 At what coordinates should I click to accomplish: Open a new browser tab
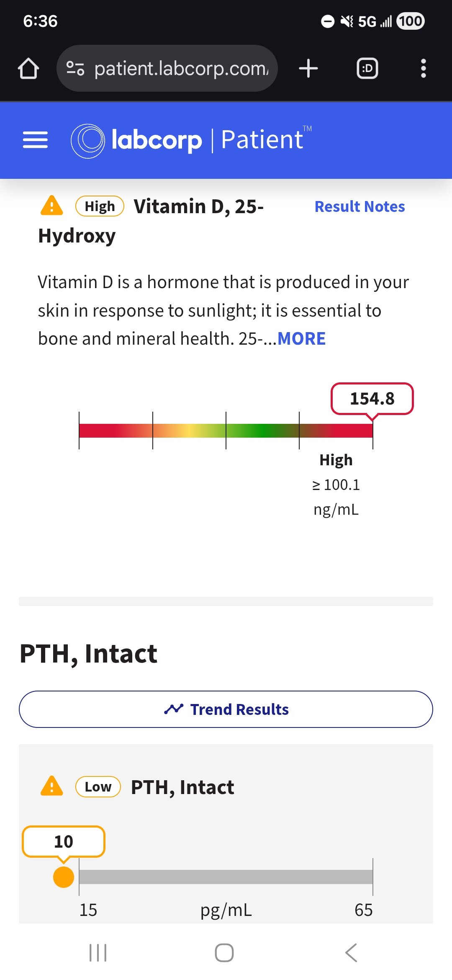[308, 69]
